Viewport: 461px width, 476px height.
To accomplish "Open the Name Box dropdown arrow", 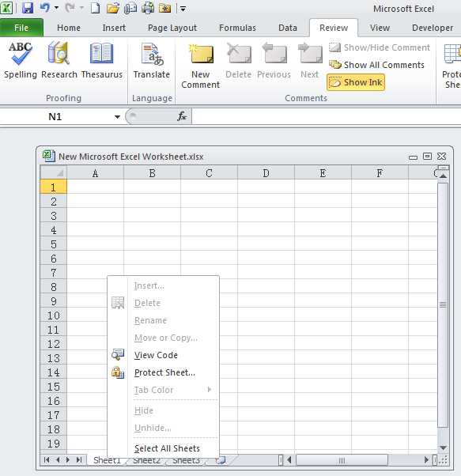I will click(x=117, y=117).
